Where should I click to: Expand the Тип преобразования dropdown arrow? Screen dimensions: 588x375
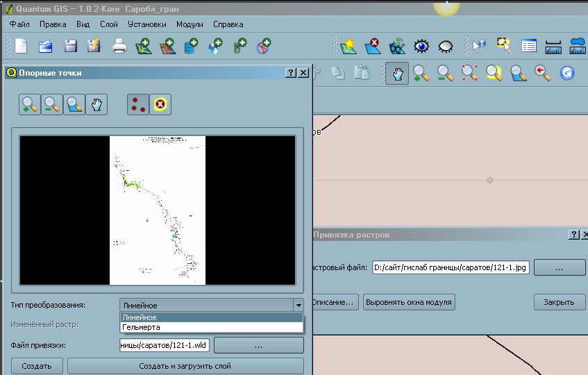click(x=298, y=305)
